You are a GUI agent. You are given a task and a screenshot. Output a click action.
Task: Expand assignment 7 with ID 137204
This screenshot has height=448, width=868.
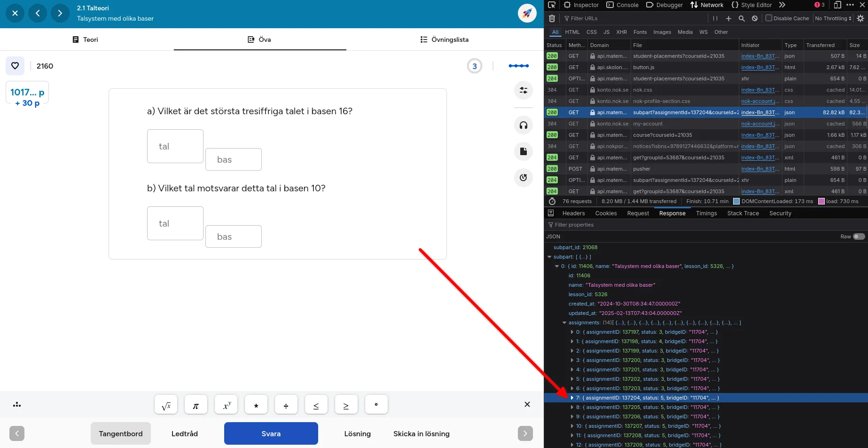tap(572, 398)
